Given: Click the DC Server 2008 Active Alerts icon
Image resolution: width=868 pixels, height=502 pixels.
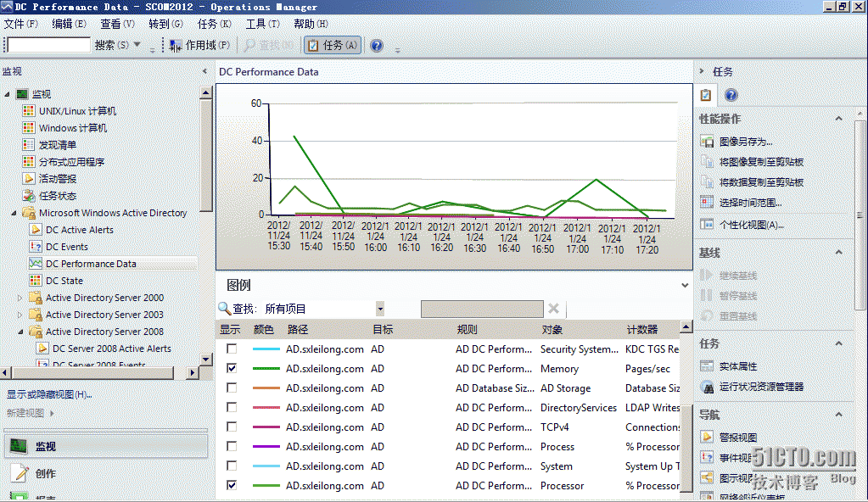Looking at the screenshot, I should [x=42, y=349].
